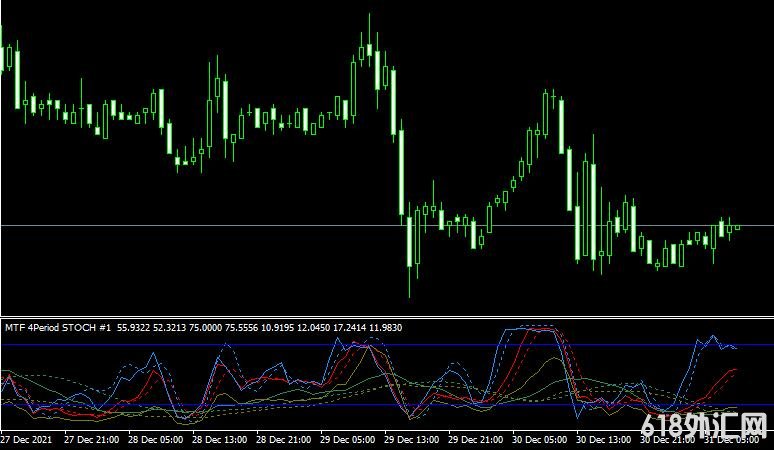
Task: Click the indicator value 10.9195
Action: click(277, 328)
